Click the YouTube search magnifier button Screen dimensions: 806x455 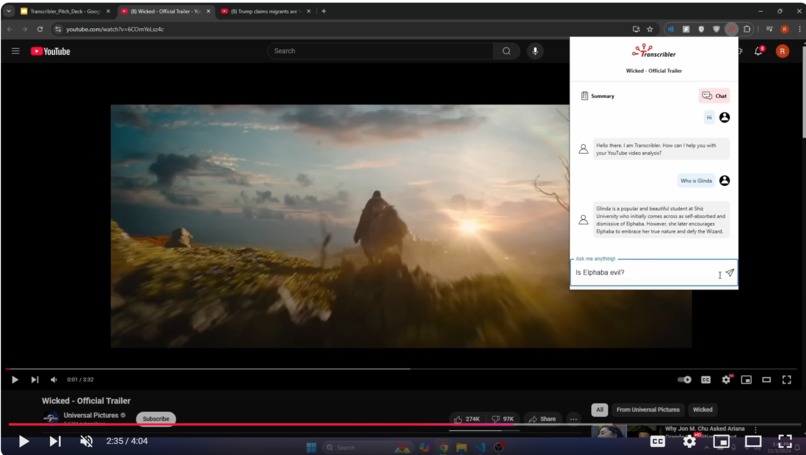pos(506,51)
